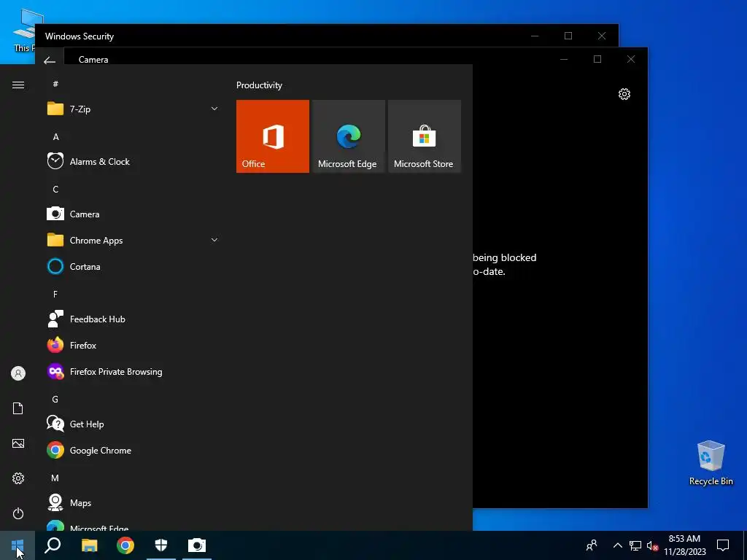The height and width of the screenshot is (560, 747).
Task: Open Alarms & Clock app
Action: click(x=133, y=161)
